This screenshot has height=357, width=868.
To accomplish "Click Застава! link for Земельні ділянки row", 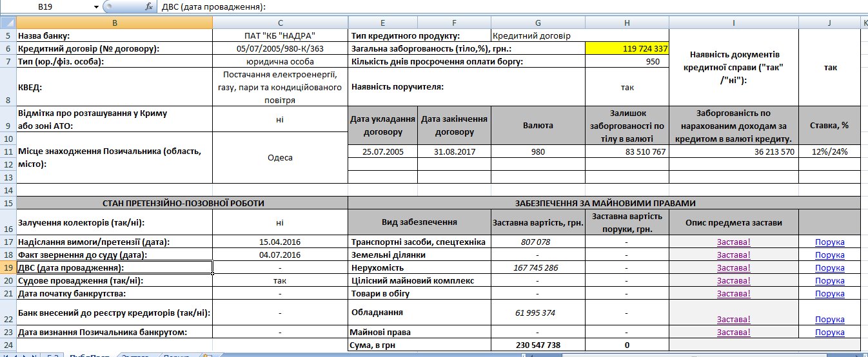I will [733, 255].
